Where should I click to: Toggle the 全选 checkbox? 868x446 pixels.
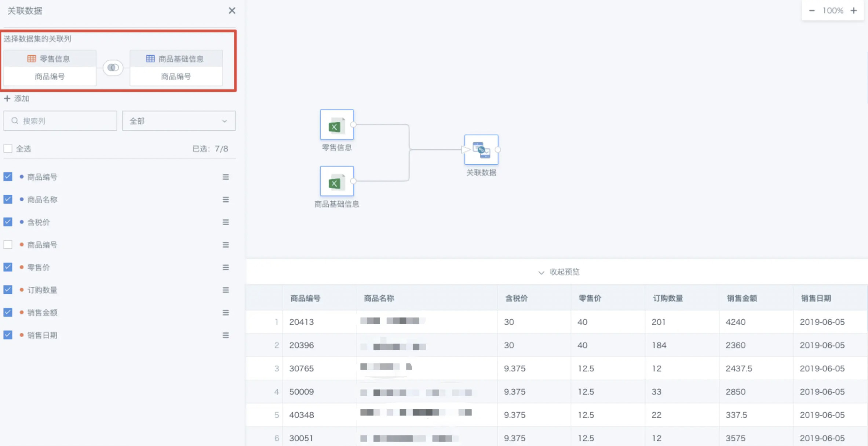8,149
